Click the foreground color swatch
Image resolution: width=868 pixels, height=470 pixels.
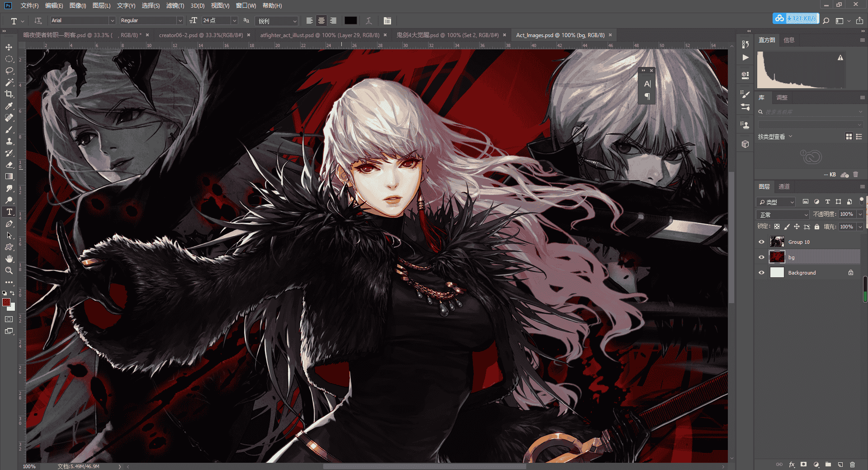[x=6, y=302]
